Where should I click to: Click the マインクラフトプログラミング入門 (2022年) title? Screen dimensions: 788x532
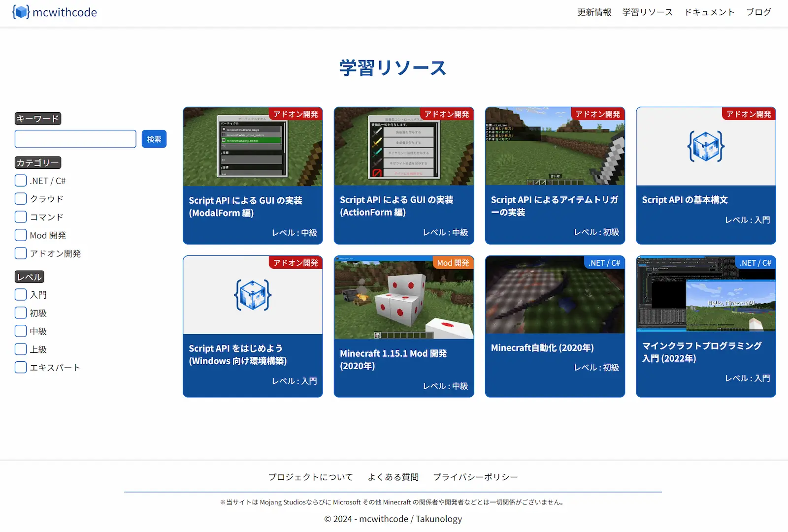pyautogui.click(x=701, y=352)
